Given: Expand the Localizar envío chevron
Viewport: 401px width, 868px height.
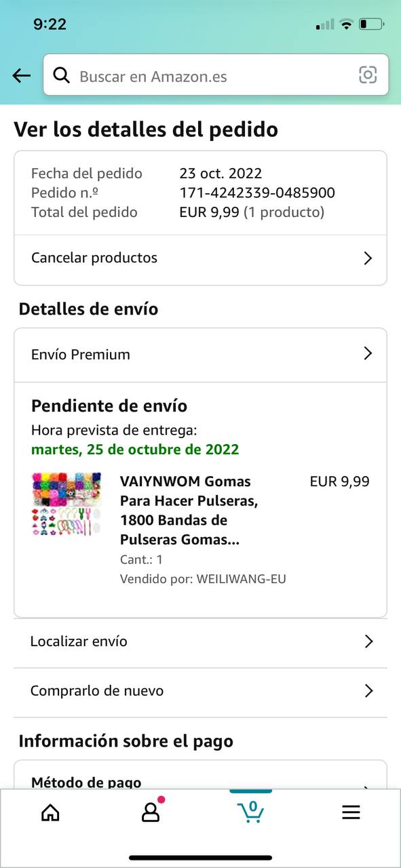Looking at the screenshot, I should [x=368, y=642].
